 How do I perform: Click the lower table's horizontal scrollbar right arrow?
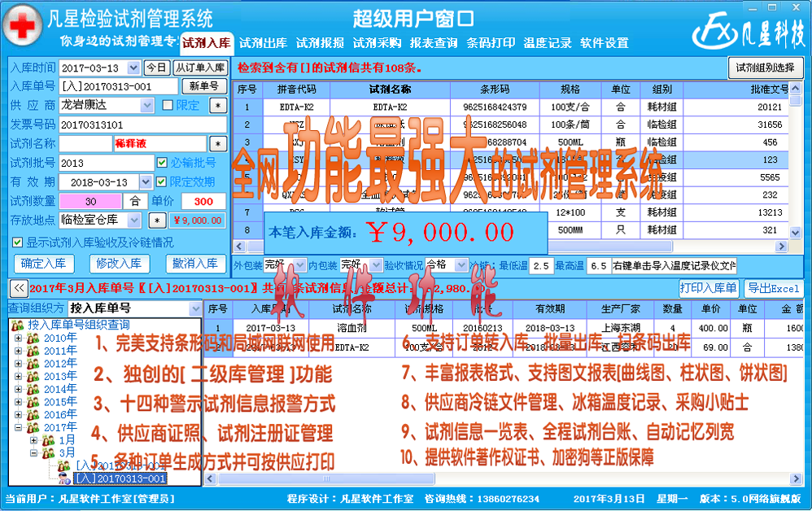[x=796, y=478]
